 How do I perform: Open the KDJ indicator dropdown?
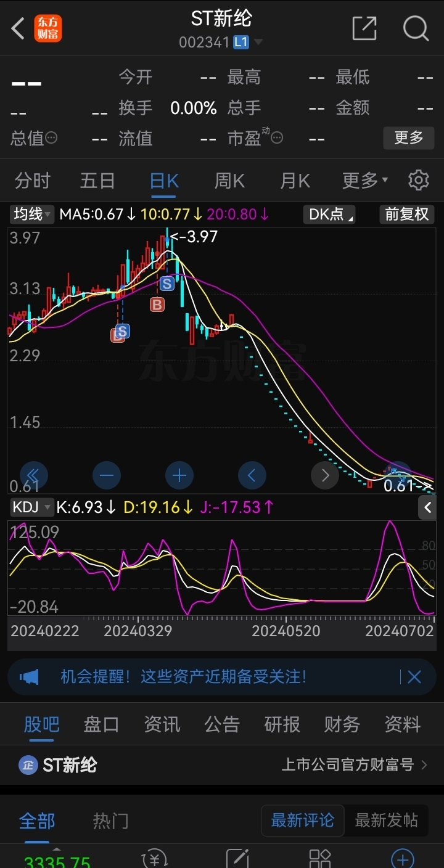[33, 507]
